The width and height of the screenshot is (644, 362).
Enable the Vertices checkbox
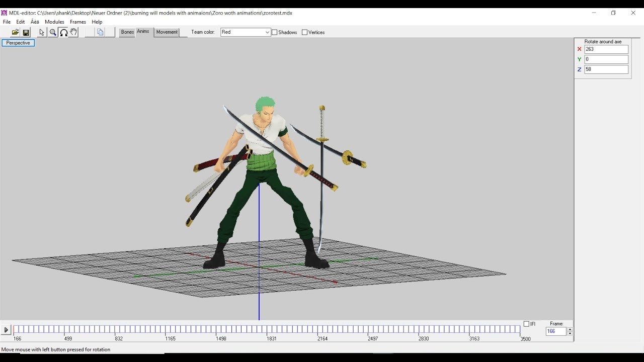click(304, 32)
